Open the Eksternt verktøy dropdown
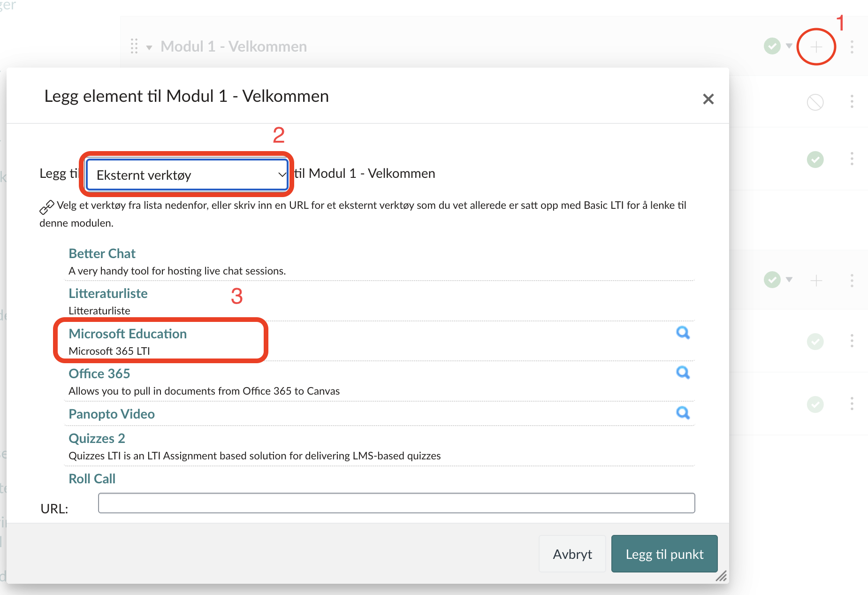 (187, 175)
